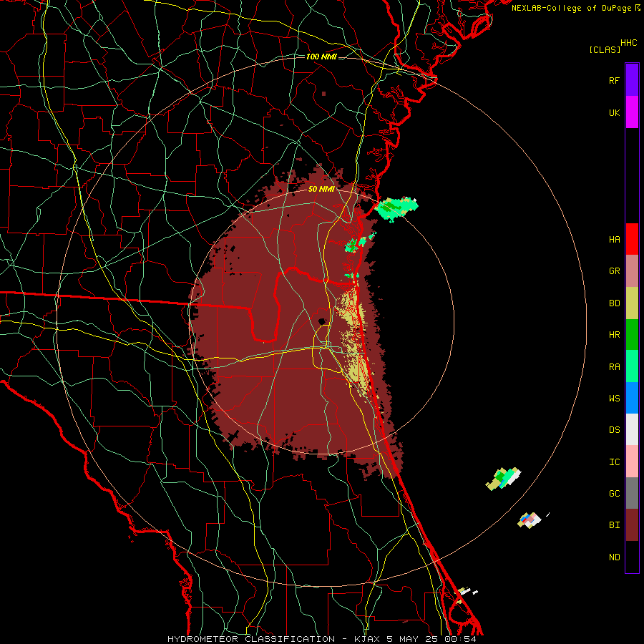Click the GR salmon legend swatch

632,271
